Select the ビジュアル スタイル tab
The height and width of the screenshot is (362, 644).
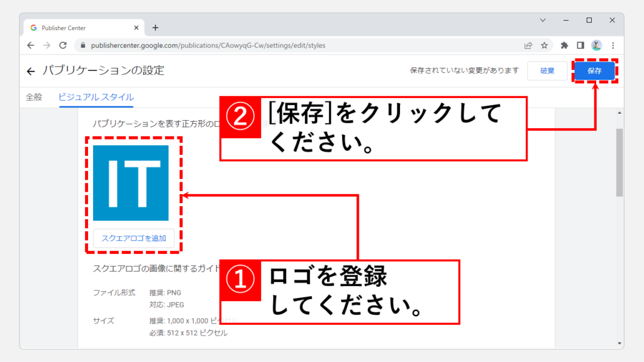[x=96, y=97]
